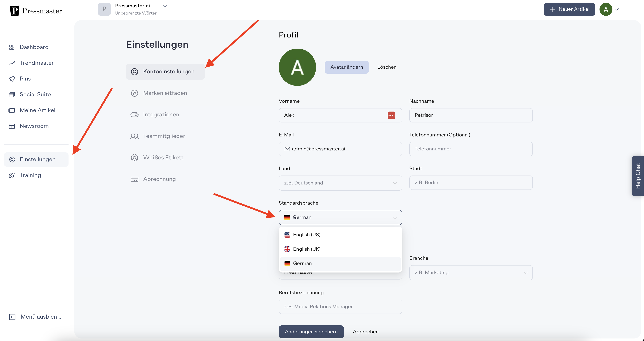Click the green A account avatar in header
The image size is (644, 341).
tap(606, 9)
